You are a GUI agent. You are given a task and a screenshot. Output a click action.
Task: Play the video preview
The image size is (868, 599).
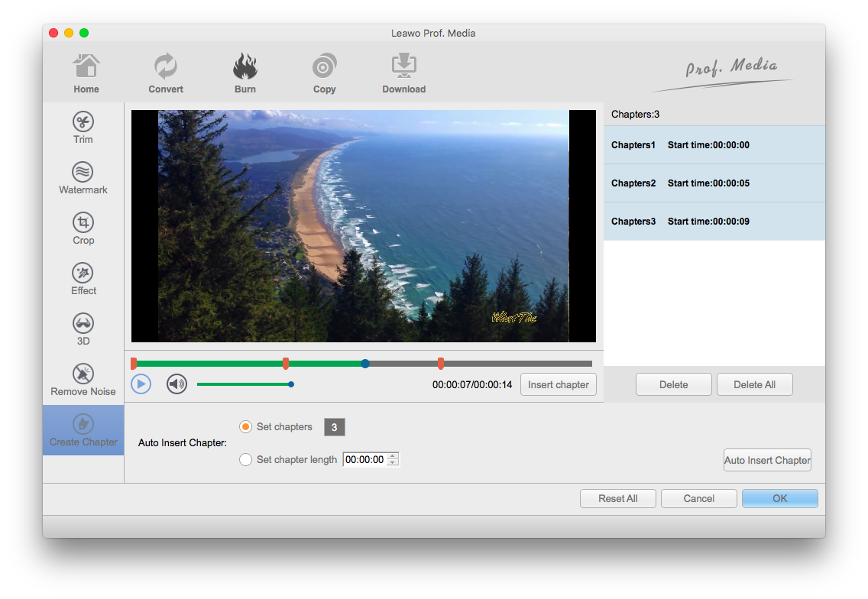click(141, 384)
